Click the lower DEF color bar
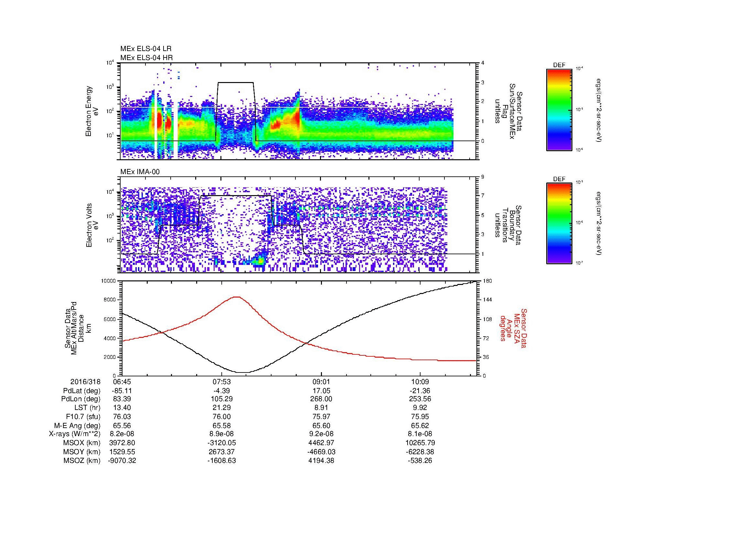Screen dimensions: 756x534 (559, 224)
